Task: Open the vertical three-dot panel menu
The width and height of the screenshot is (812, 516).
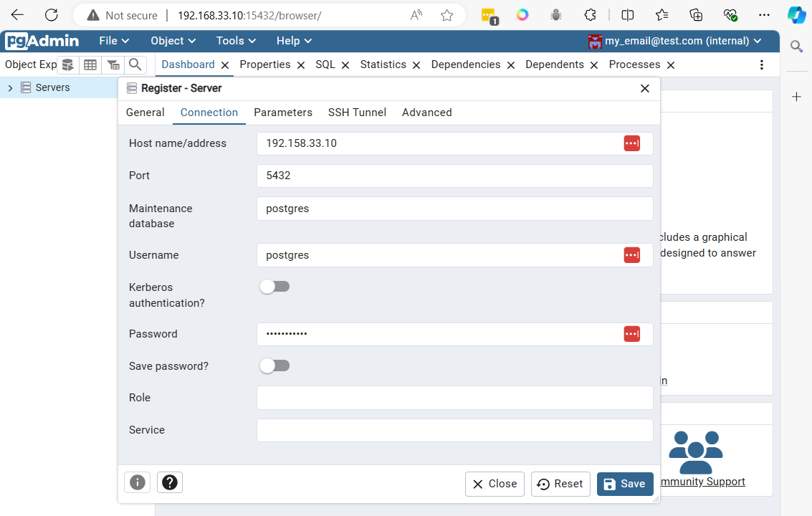Action: [x=761, y=64]
